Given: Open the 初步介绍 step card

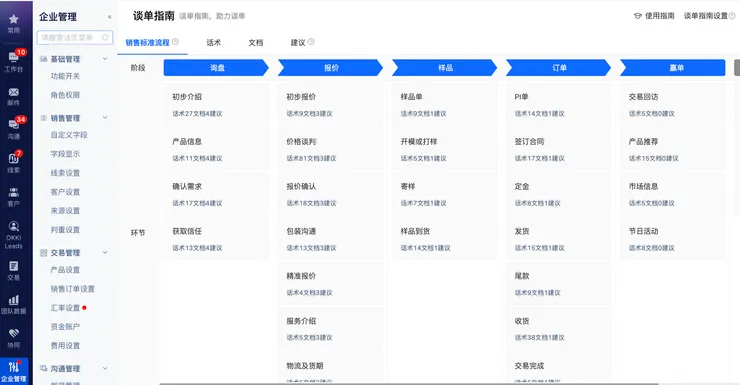Looking at the screenshot, I should [x=217, y=105].
